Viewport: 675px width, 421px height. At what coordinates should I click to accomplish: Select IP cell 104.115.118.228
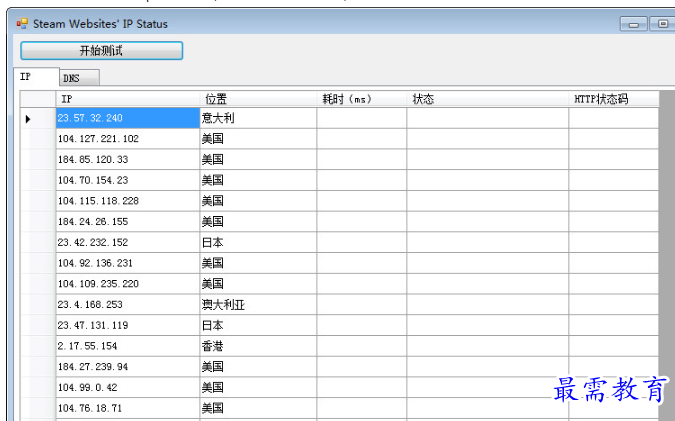coord(128,201)
